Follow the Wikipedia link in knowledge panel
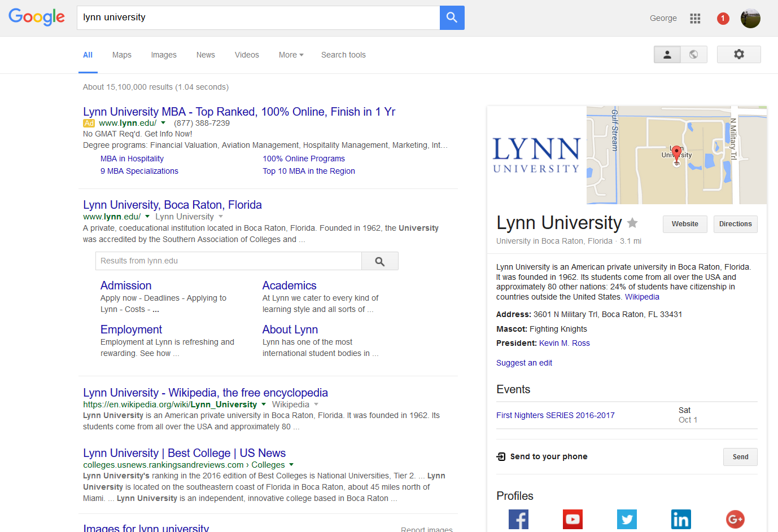Image resolution: width=778 pixels, height=532 pixels. click(642, 297)
